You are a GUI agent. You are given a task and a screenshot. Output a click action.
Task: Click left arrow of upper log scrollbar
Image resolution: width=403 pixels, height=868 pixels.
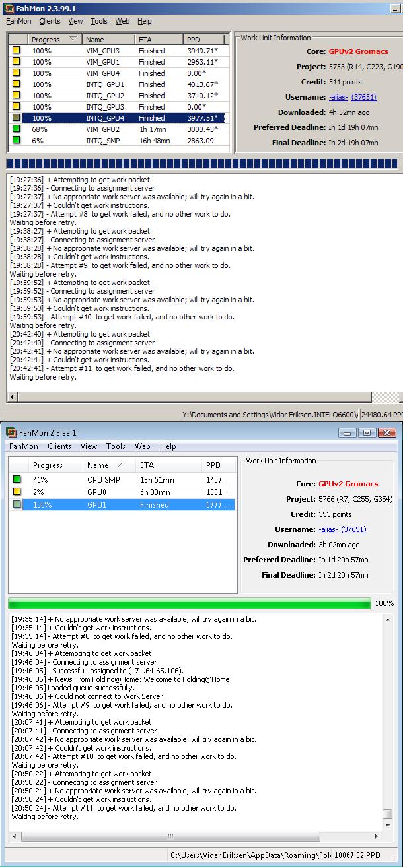coord(12,397)
